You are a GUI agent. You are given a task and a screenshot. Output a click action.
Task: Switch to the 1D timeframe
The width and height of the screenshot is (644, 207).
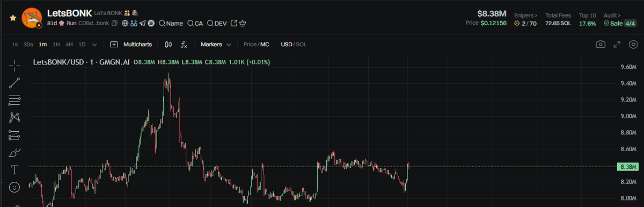(82, 44)
